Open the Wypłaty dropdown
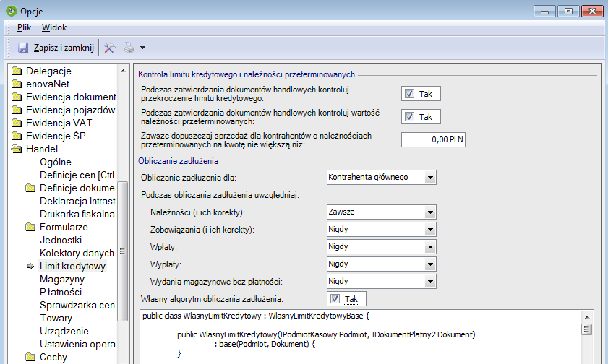 point(430,264)
